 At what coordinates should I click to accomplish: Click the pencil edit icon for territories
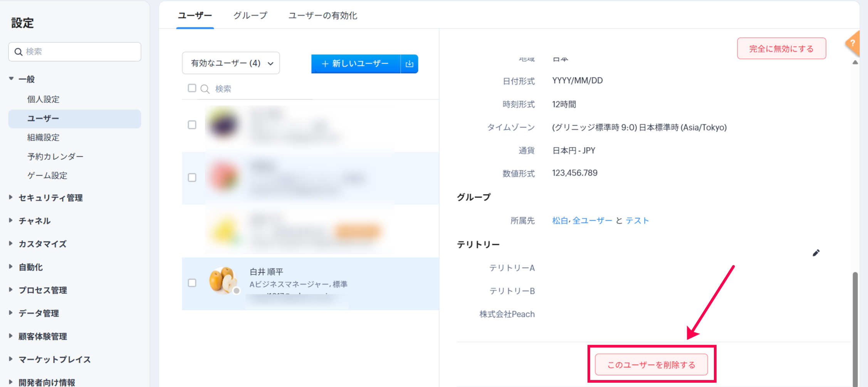coord(816,253)
